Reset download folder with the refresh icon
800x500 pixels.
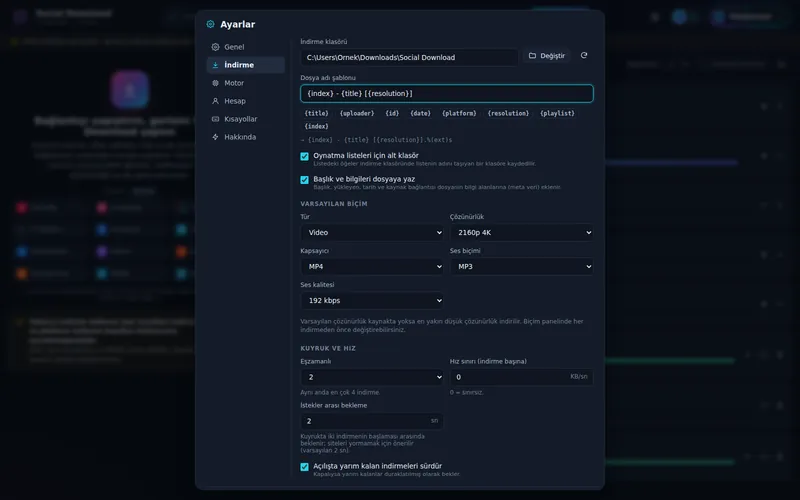point(584,56)
